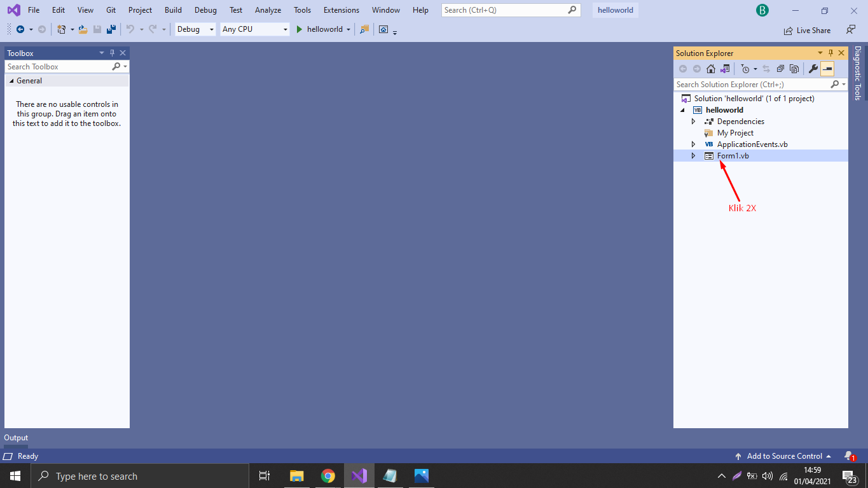Click the Search Solution Explorer field
Screen dimensions: 868x488
(x=750, y=84)
